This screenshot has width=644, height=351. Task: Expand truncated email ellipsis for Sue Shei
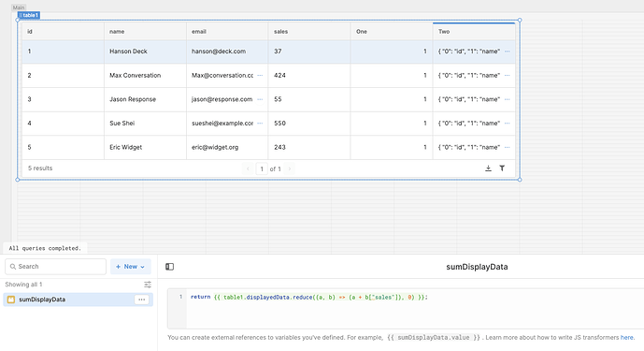(x=260, y=123)
